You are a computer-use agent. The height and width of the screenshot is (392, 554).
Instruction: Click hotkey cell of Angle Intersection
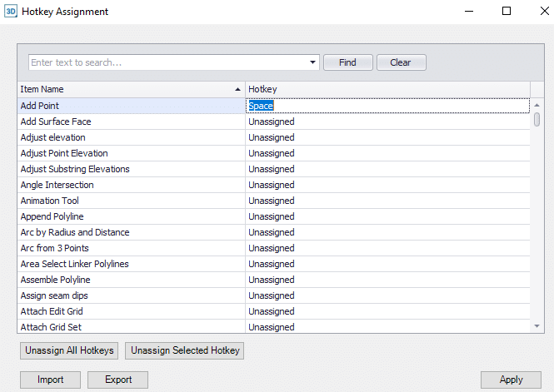[387, 185]
